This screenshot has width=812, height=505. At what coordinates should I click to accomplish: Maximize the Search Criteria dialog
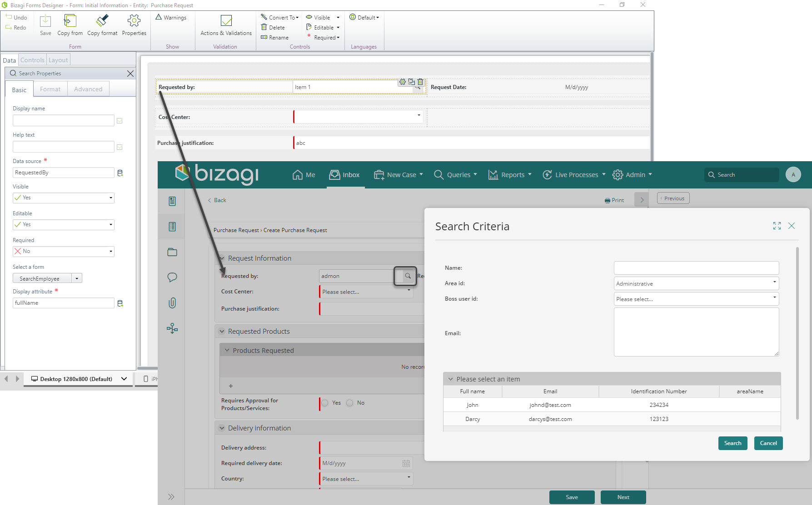tap(777, 226)
